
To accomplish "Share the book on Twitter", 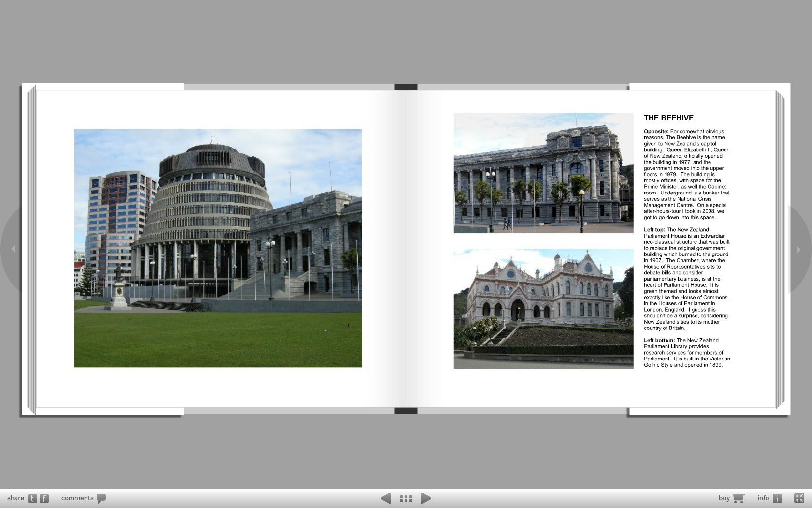I will coord(32,498).
